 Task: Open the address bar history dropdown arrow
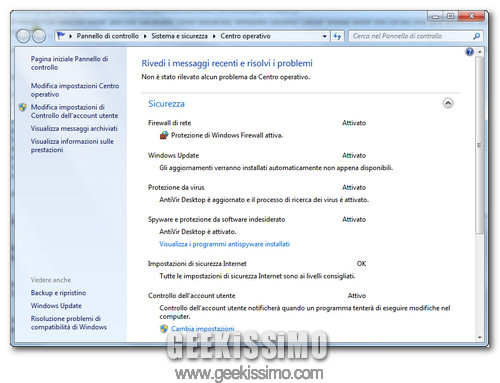pyautogui.click(x=324, y=36)
